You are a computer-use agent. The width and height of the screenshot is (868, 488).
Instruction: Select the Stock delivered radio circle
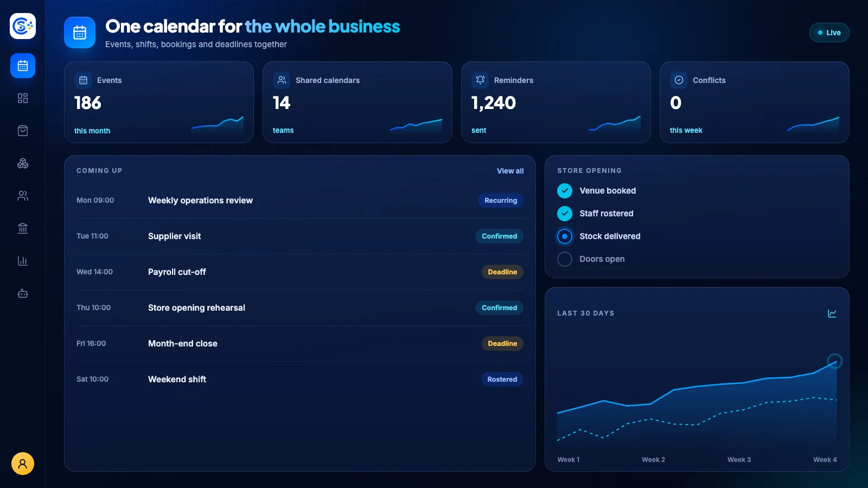565,236
